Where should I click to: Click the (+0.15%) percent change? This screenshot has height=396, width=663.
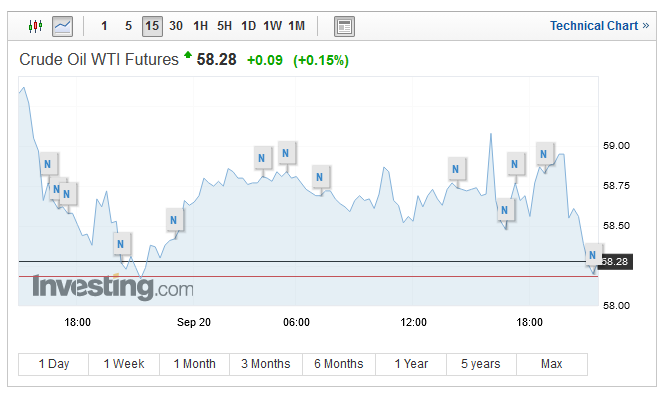click(x=321, y=60)
